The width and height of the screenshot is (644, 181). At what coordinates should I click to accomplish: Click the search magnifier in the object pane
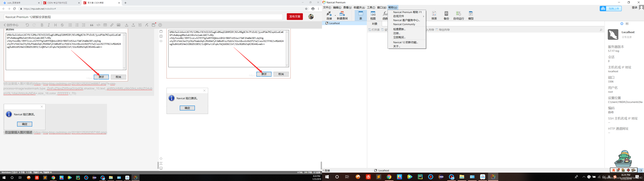point(601,30)
